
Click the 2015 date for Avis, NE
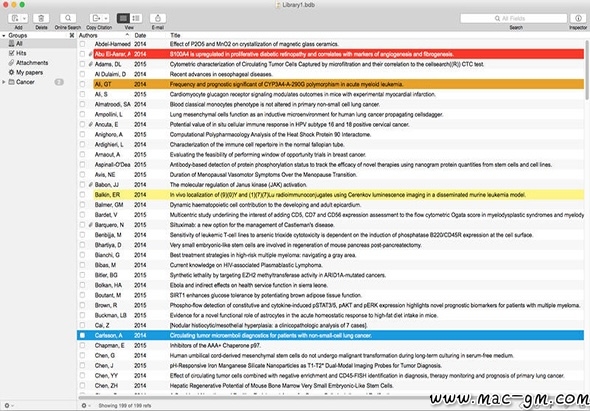click(x=140, y=175)
